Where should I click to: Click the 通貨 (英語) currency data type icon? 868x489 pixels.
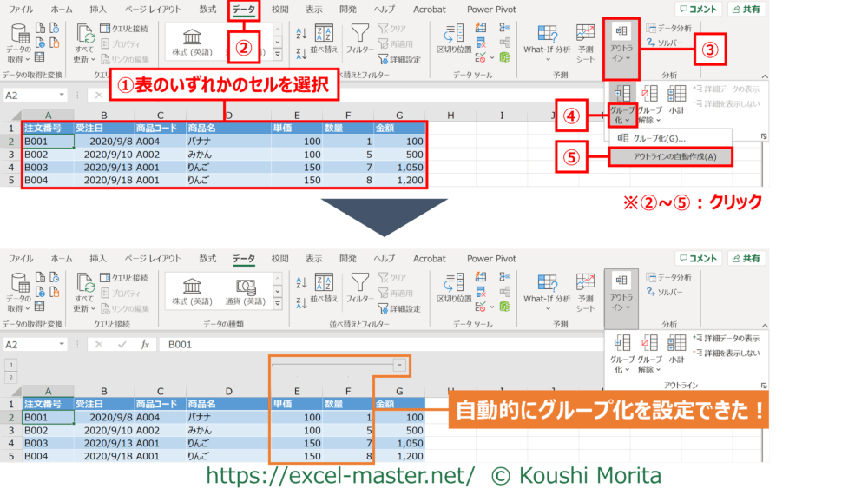click(244, 291)
